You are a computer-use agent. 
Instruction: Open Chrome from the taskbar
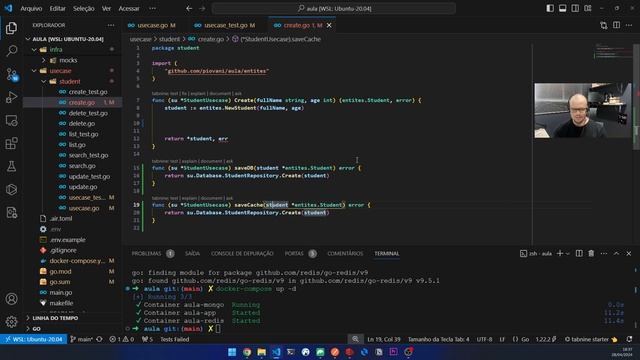point(247,352)
